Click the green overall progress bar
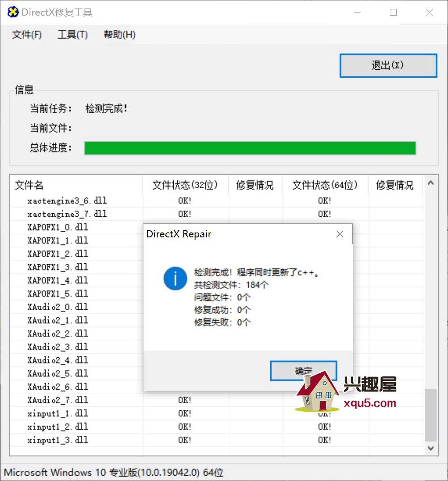The height and width of the screenshot is (481, 448). pyautogui.click(x=250, y=148)
